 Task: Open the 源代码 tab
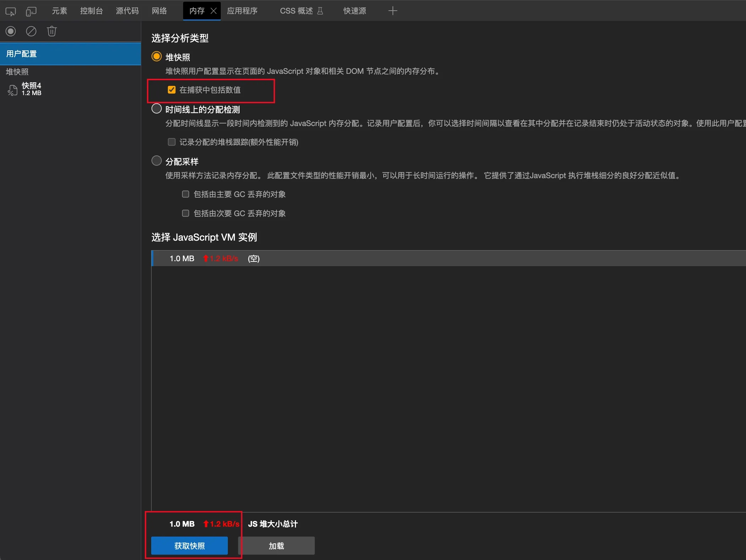coord(127,11)
